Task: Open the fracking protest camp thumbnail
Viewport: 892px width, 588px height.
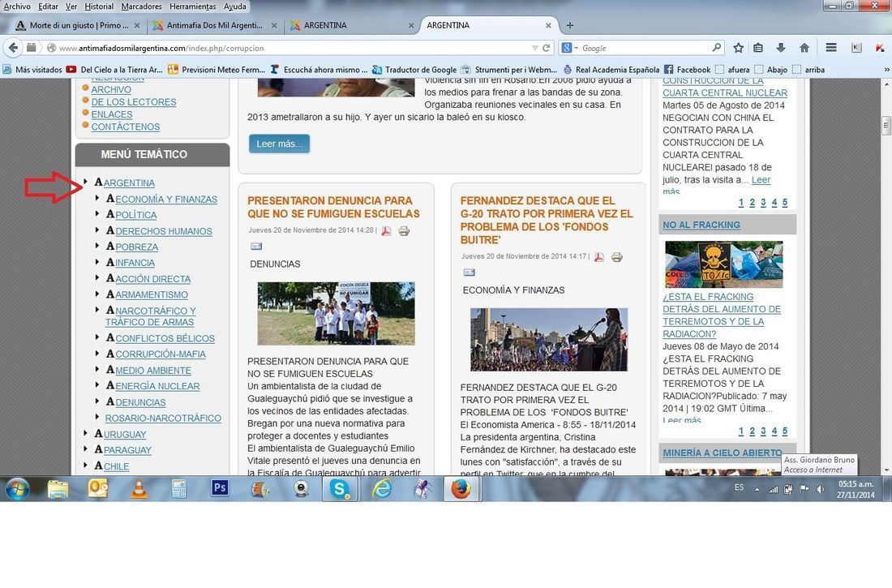Action: (723, 264)
